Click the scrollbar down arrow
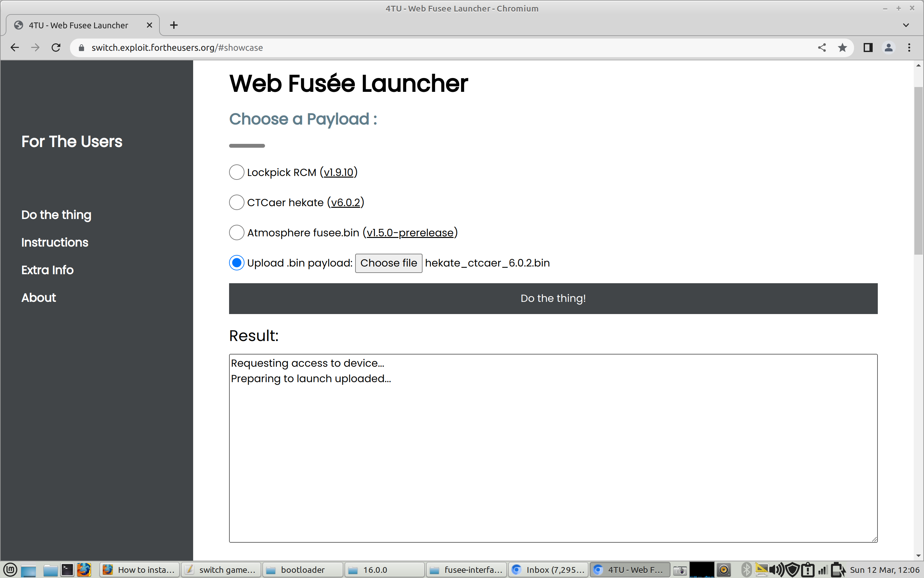The image size is (924, 578). [918, 556]
